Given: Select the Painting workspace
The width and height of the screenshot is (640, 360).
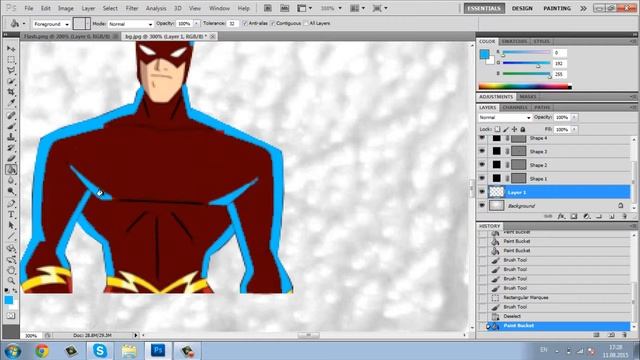Looking at the screenshot, I should click(557, 8).
